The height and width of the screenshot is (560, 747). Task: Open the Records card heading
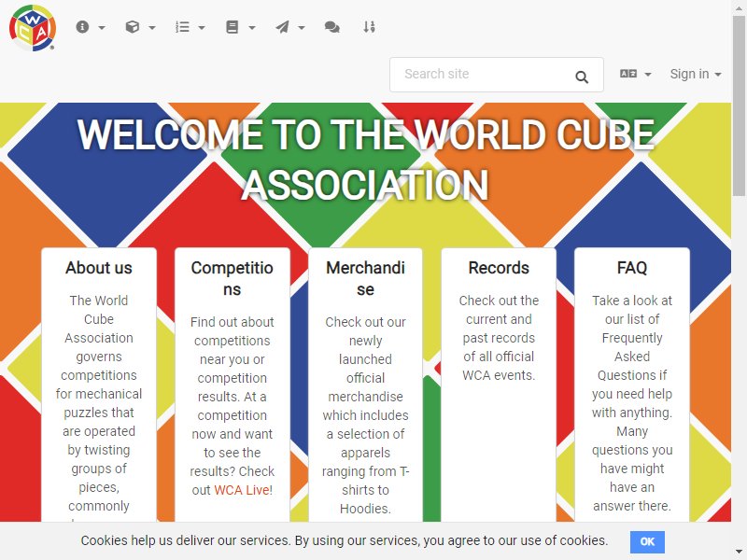499,268
